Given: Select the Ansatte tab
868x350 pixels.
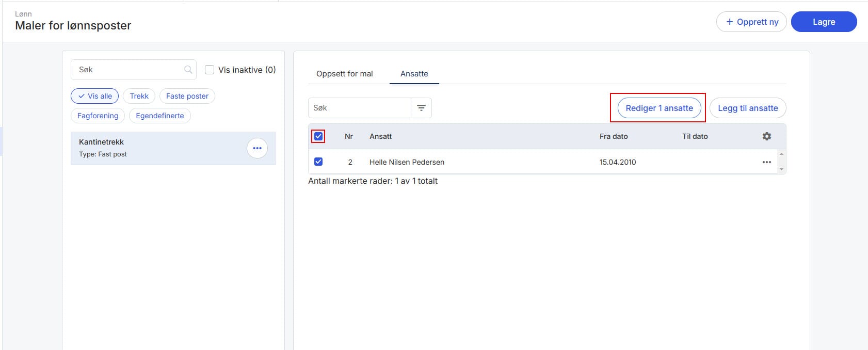Looking at the screenshot, I should pos(414,73).
